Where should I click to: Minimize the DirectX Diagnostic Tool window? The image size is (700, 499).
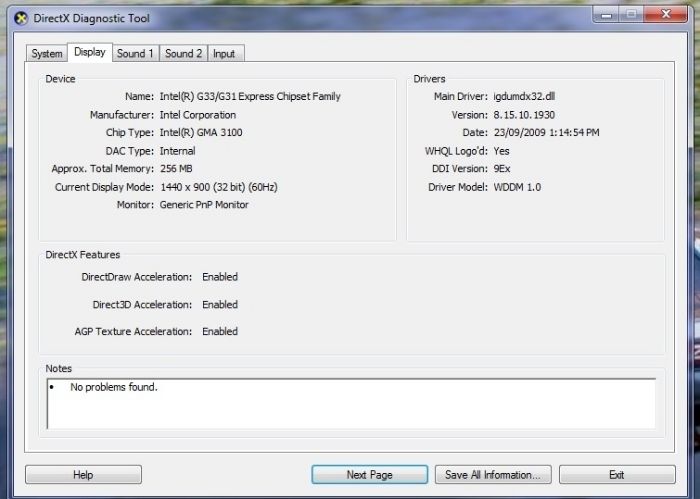coord(606,14)
